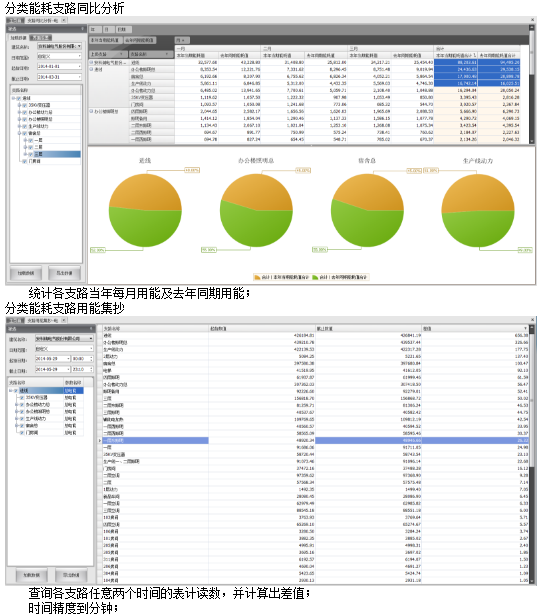Image resolution: width=541 pixels, height=616 pixels.
Task: Expand the first pivot grid row icon
Action: pyautogui.click(x=91, y=62)
